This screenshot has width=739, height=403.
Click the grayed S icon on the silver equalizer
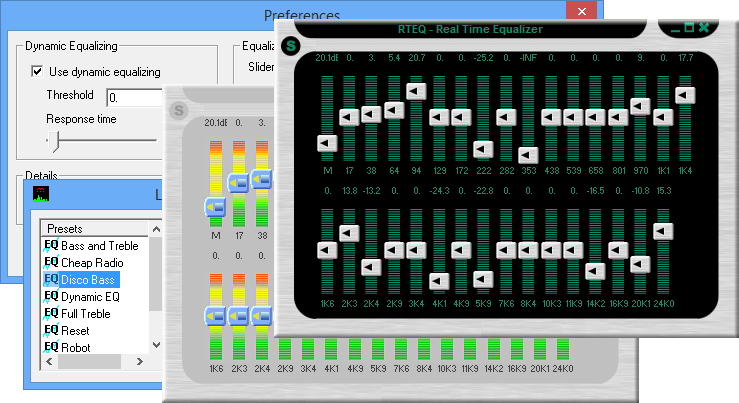180,110
